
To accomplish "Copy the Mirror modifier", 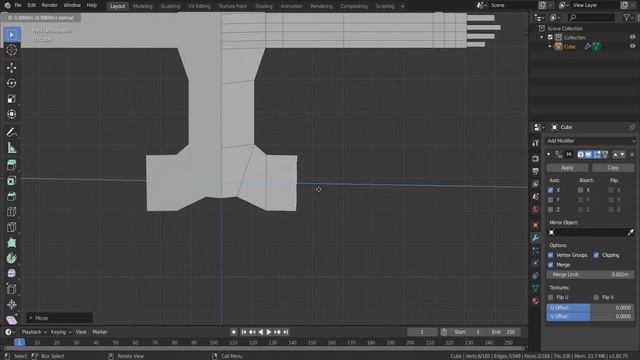I will (613, 168).
